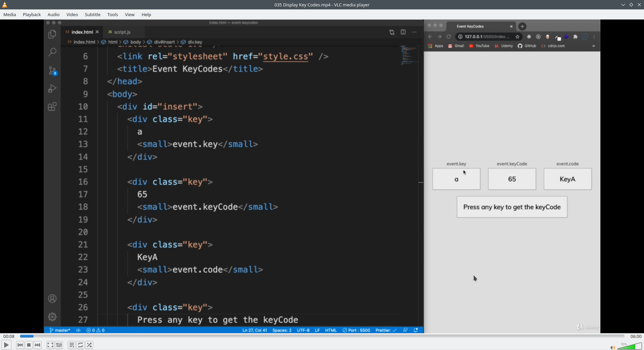Switch to the index.html editor tab
Viewport: 644px width, 350px height.
click(82, 32)
